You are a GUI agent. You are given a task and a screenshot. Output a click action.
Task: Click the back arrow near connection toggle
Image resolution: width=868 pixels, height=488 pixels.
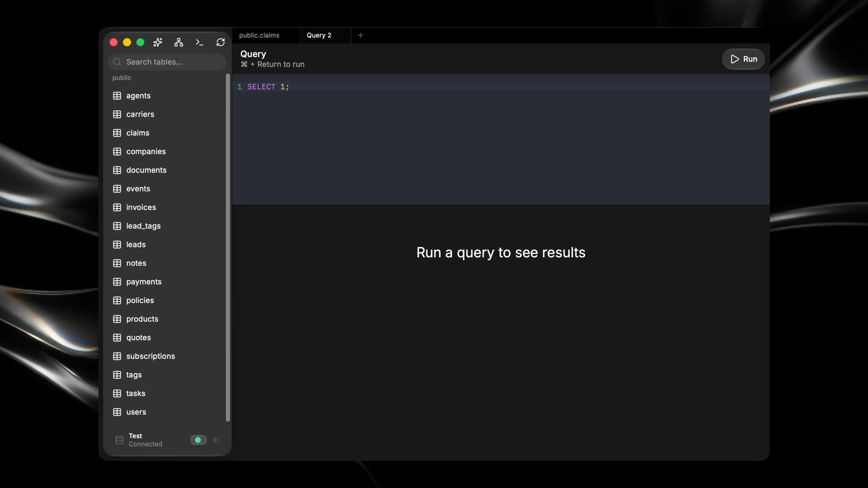point(216,440)
